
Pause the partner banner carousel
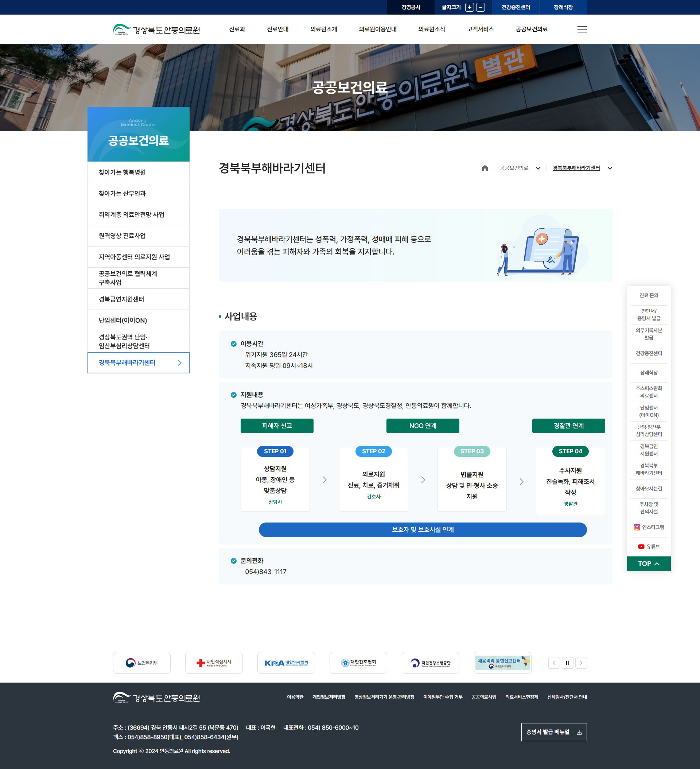coord(567,663)
